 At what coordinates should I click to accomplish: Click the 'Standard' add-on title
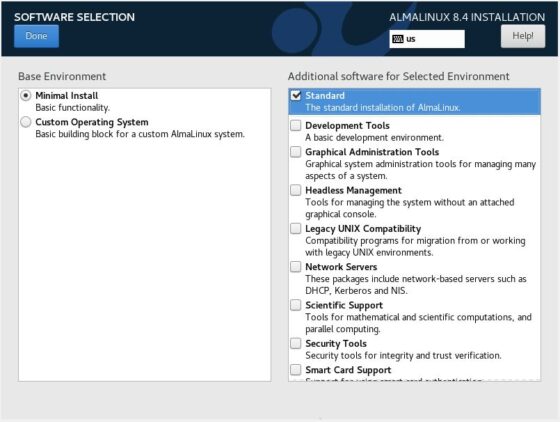[x=325, y=96]
